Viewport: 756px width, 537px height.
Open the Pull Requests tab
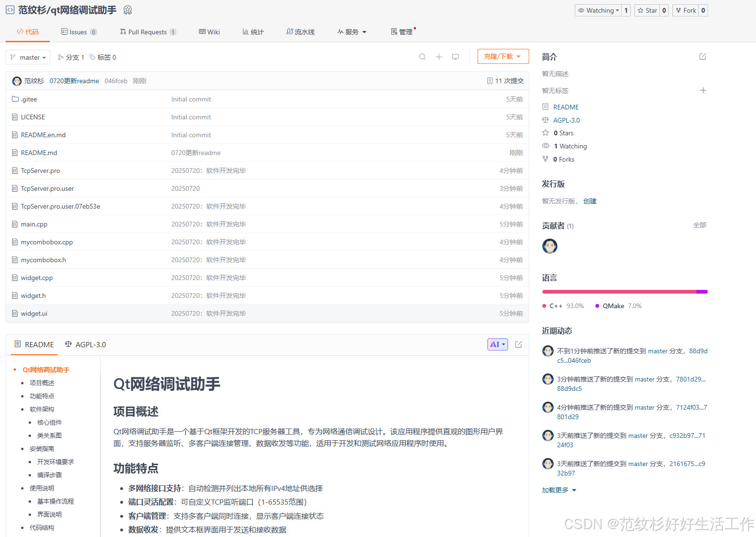(148, 32)
